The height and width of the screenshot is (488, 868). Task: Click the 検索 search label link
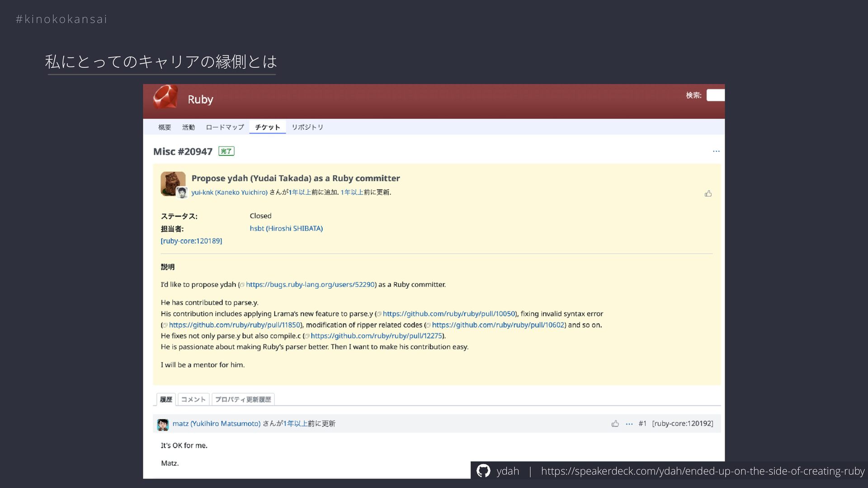693,95
